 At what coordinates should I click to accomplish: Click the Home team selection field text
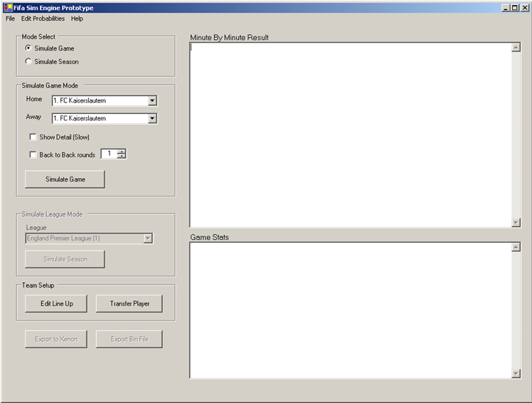(80, 100)
